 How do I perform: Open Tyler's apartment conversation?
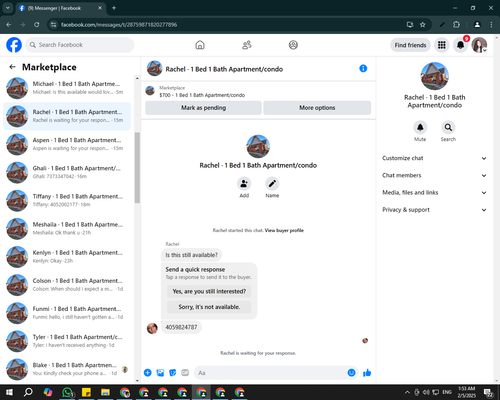(x=67, y=341)
